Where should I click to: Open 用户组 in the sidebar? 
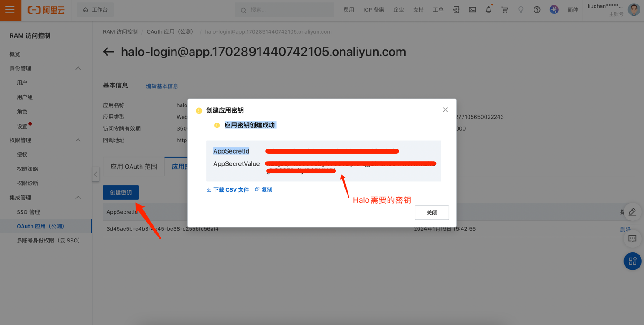25,97
